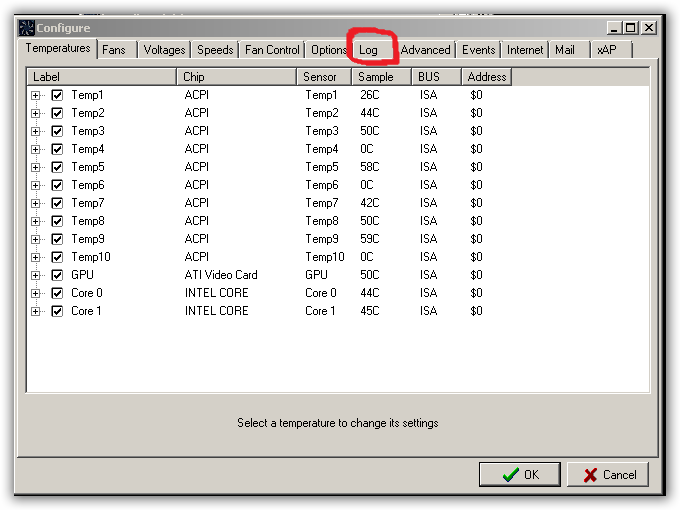Expand the Temp3 tree node
Image resolution: width=680 pixels, height=510 pixels.
click(36, 131)
